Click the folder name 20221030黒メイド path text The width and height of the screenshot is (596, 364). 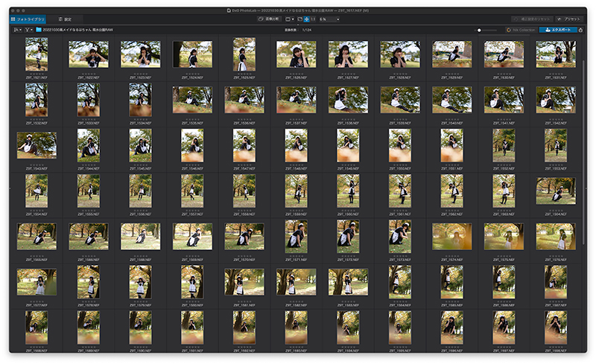coord(77,30)
